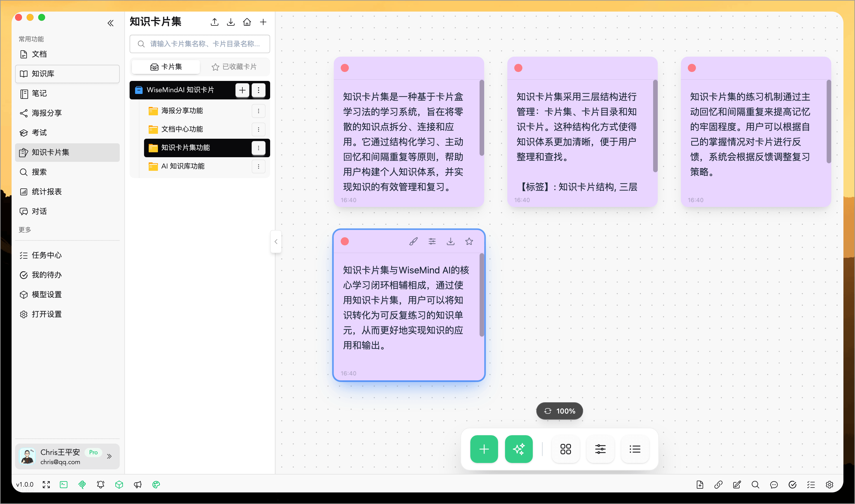Click the terminal icon in the bottom status bar

(64, 485)
